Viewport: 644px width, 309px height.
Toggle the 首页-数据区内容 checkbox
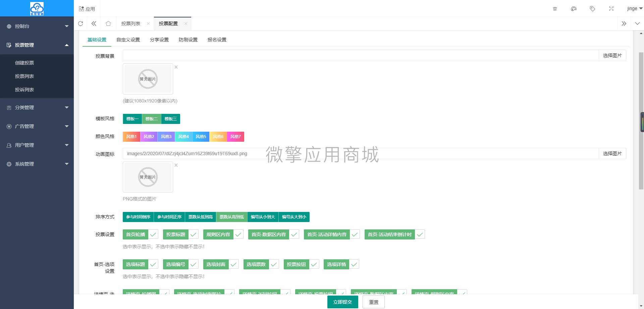274,234
